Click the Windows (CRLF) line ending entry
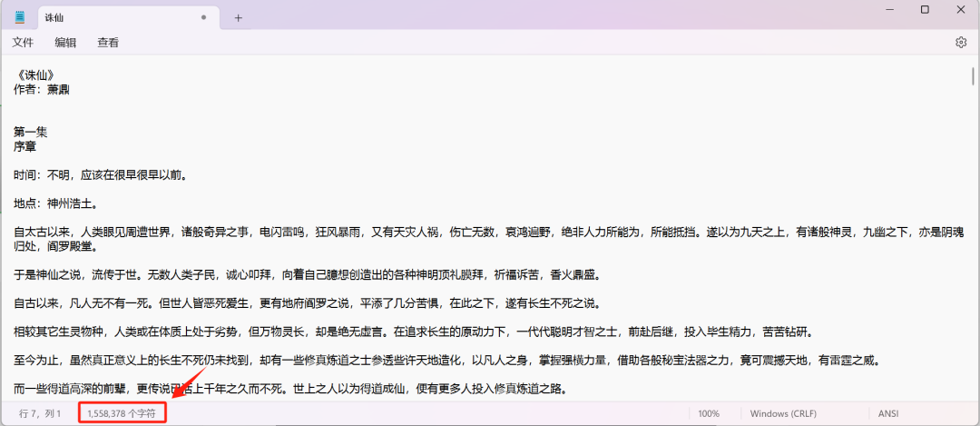 783,413
